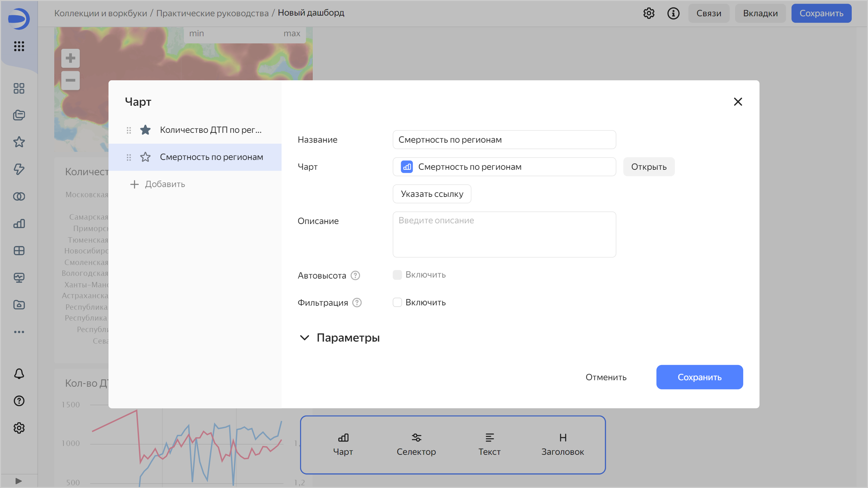Enable the Фильтрация checkbox
This screenshot has height=488, width=868.
[x=397, y=302]
